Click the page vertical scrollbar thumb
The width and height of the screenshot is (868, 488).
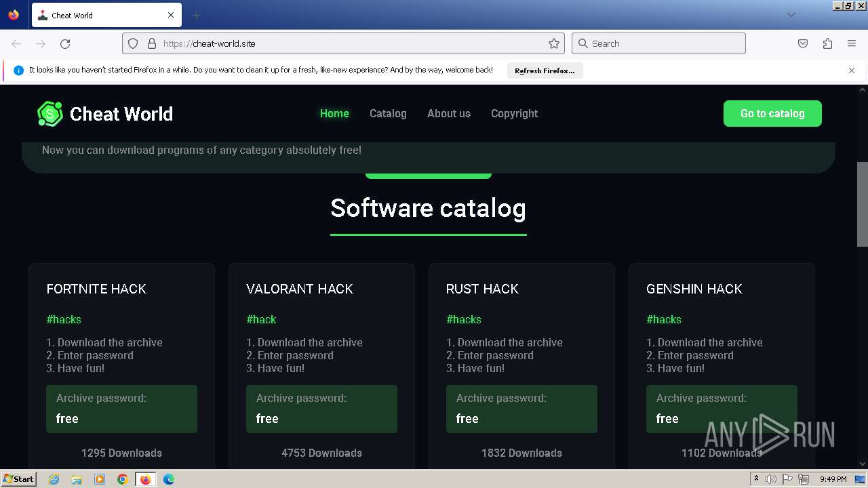coord(863,204)
